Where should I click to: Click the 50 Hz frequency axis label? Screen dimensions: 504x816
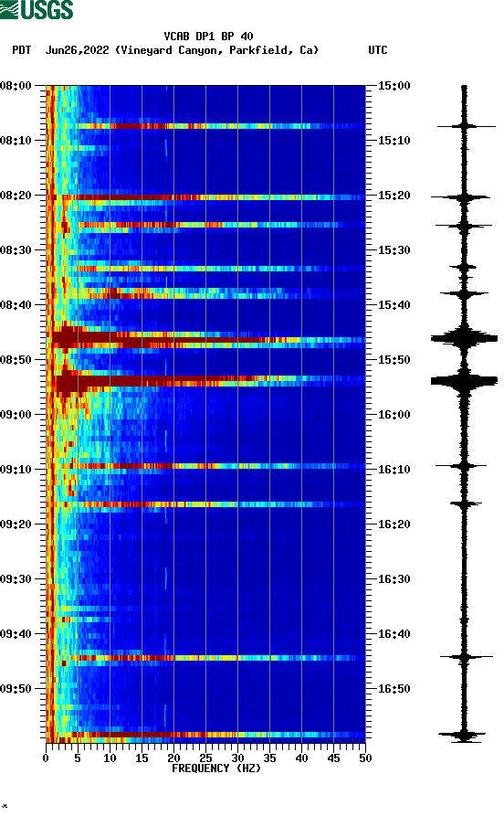[x=365, y=758]
